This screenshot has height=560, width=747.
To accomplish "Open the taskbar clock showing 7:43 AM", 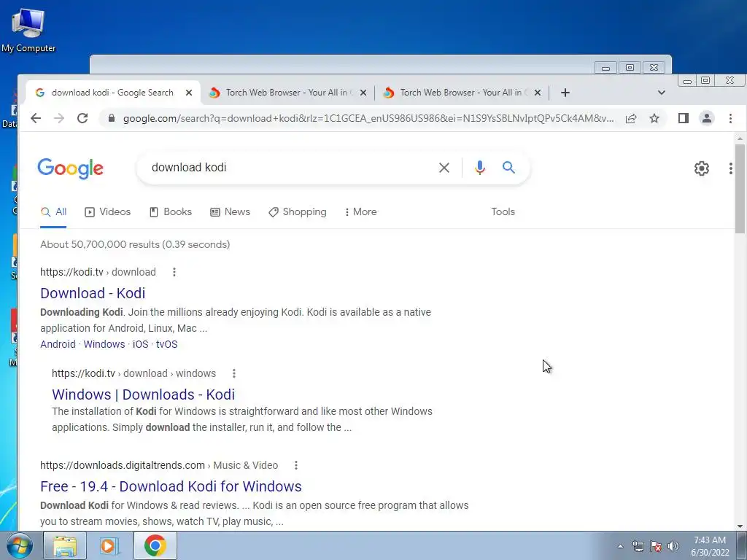I will (x=710, y=546).
